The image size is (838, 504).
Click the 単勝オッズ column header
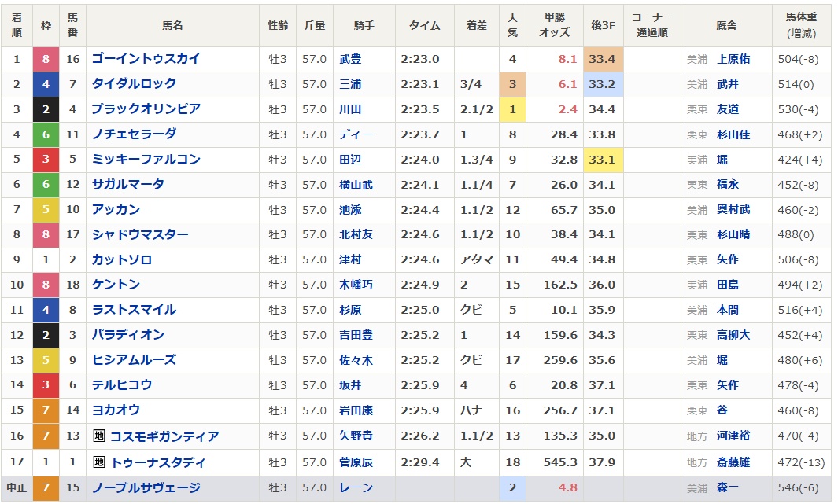pos(554,25)
